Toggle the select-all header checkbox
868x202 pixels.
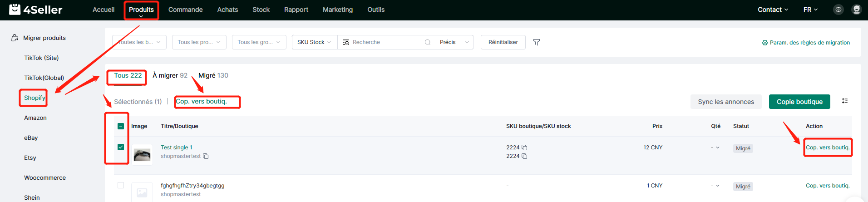(121, 126)
